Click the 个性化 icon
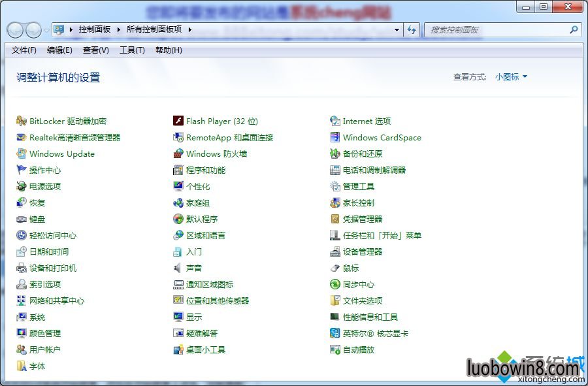Screen dimensions: 588x386 [178, 186]
